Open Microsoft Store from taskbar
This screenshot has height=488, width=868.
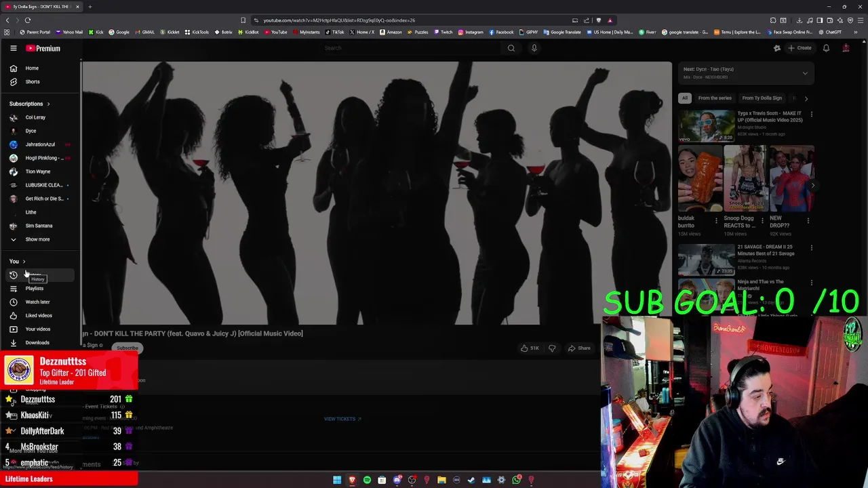tap(382, 480)
